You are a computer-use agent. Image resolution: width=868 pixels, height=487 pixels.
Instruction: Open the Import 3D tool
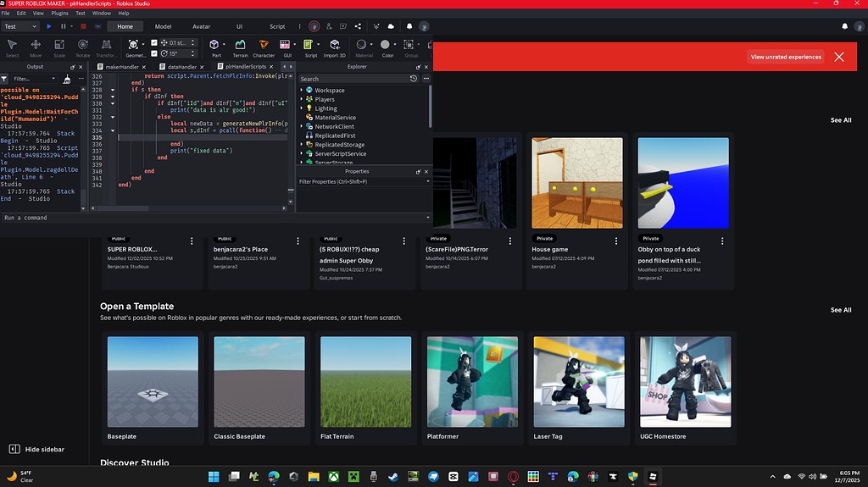(x=334, y=47)
